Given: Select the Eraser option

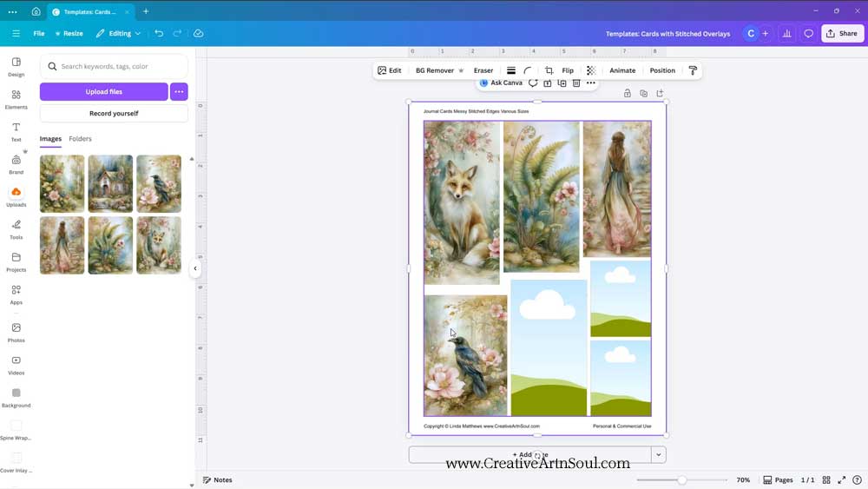Looking at the screenshot, I should [x=483, y=70].
